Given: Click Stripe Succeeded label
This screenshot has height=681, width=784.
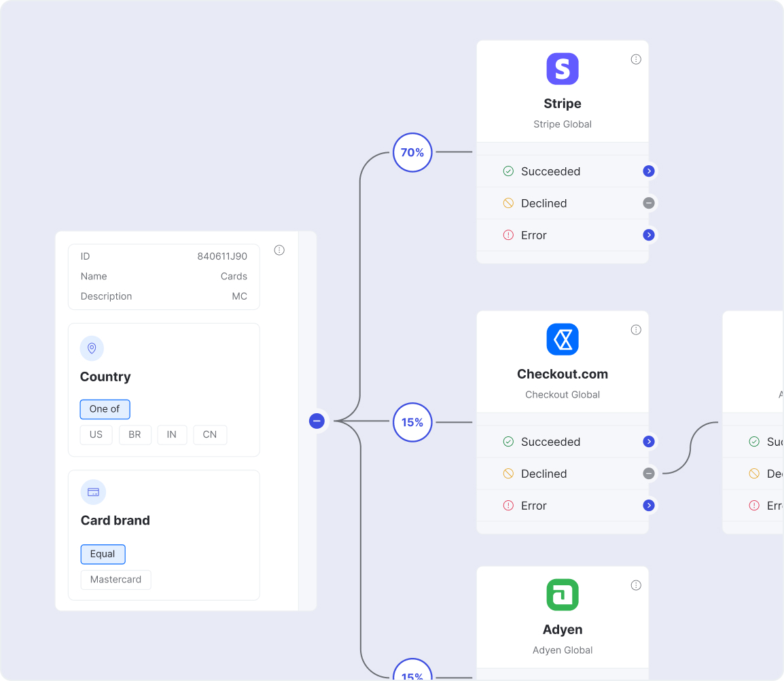Looking at the screenshot, I should pos(550,172).
